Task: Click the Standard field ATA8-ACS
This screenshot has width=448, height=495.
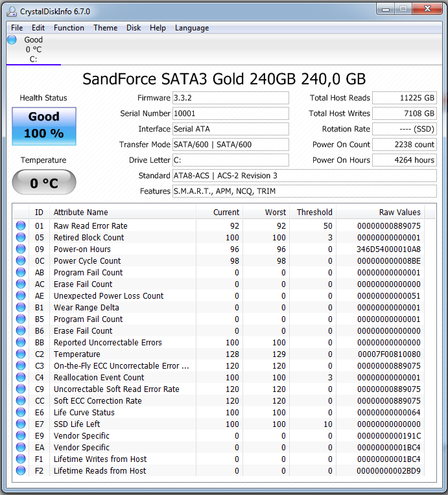Action: tap(305, 176)
